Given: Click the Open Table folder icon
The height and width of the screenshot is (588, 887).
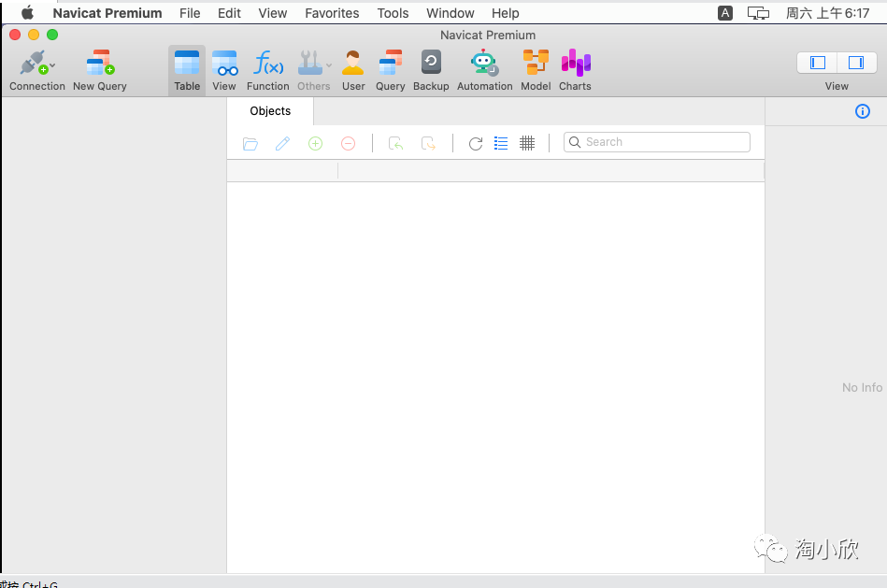Looking at the screenshot, I should pos(250,144).
